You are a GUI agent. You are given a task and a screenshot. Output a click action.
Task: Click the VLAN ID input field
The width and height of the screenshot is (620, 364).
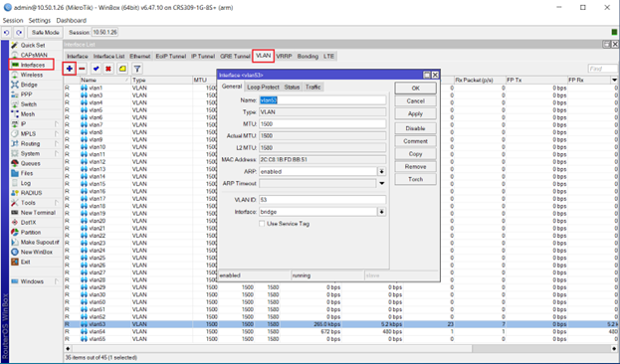322,200
